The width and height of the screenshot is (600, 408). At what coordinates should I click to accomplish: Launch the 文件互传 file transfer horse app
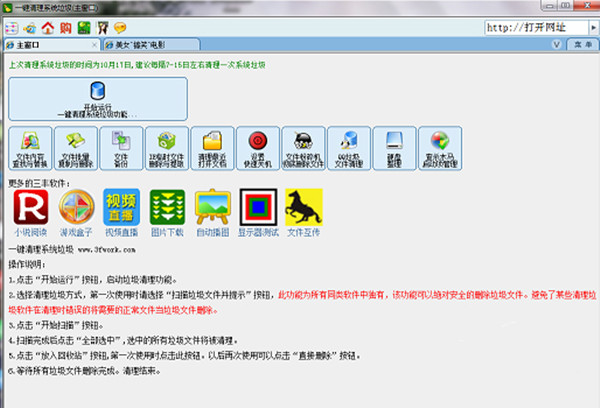(304, 213)
